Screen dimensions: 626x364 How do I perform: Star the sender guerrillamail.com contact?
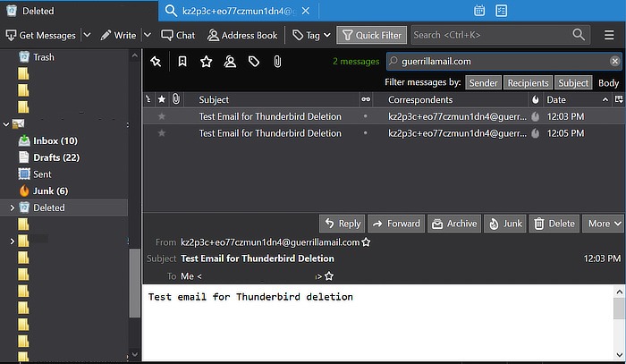pos(366,242)
